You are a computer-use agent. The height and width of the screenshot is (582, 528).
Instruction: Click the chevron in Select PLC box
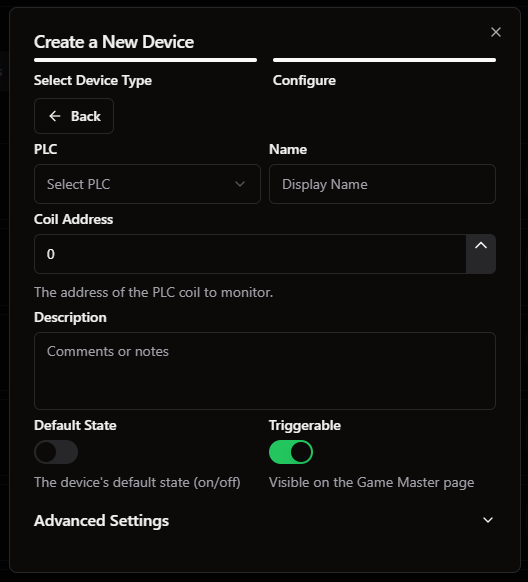click(240, 184)
